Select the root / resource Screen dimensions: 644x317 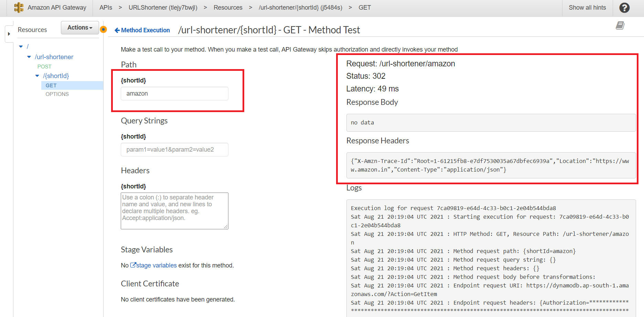click(28, 46)
